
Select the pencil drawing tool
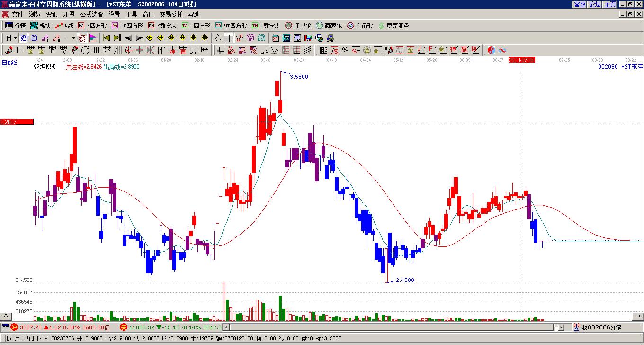point(9,50)
